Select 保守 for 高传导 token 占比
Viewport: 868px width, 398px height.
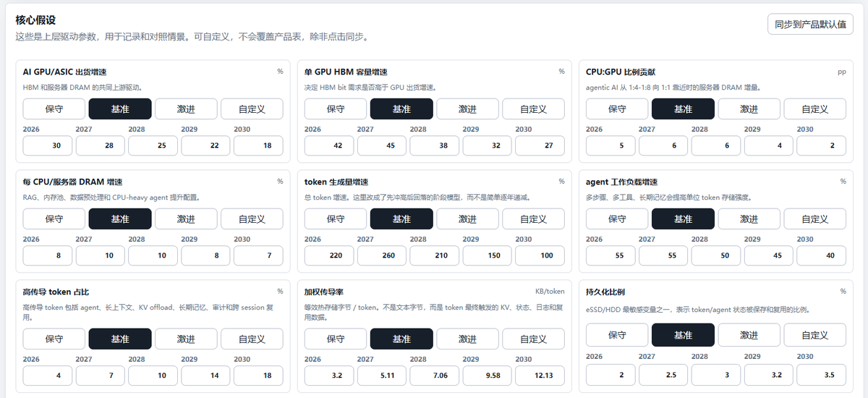click(54, 339)
